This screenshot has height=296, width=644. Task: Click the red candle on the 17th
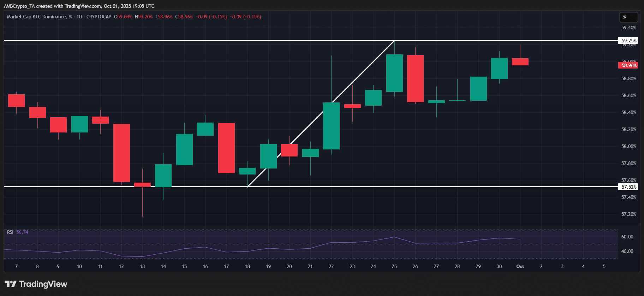coord(226,148)
